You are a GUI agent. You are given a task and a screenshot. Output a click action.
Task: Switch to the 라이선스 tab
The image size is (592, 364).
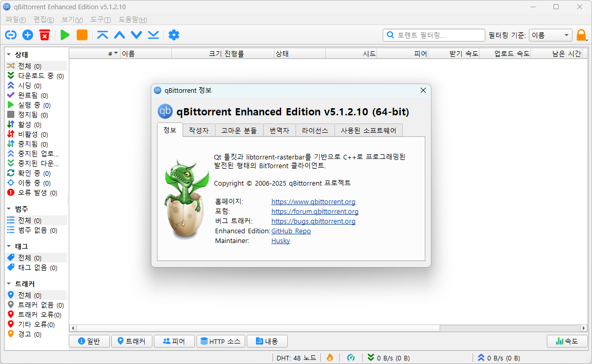315,130
